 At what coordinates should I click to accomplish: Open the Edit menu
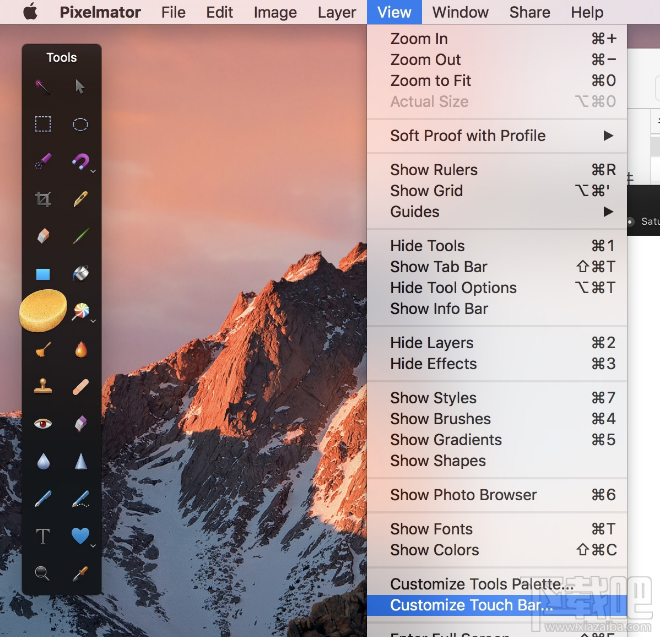click(x=219, y=12)
